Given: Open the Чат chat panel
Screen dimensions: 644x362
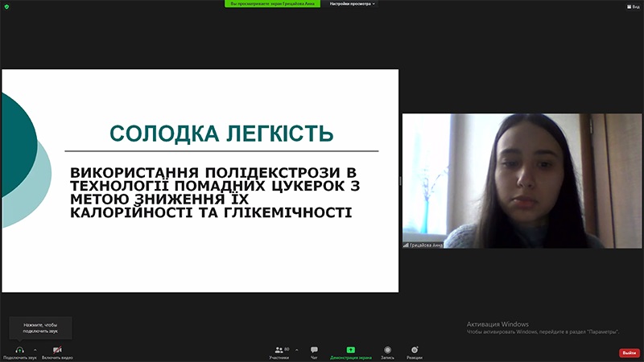Looking at the screenshot, I should [314, 352].
